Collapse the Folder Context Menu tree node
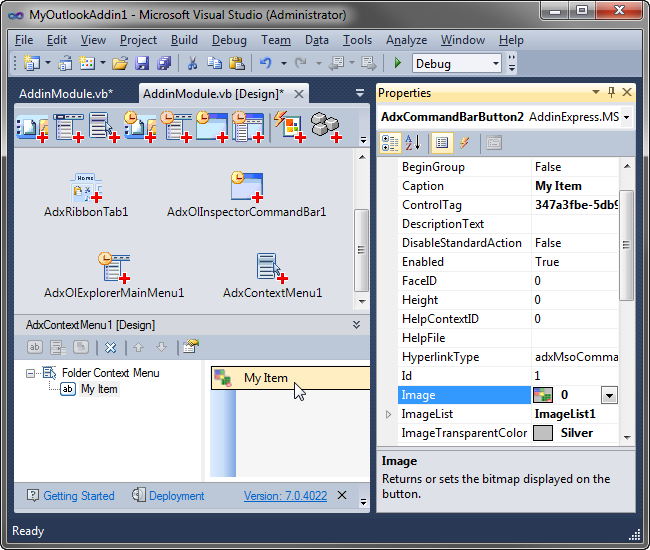Viewport: 650px width, 550px height. tap(30, 373)
